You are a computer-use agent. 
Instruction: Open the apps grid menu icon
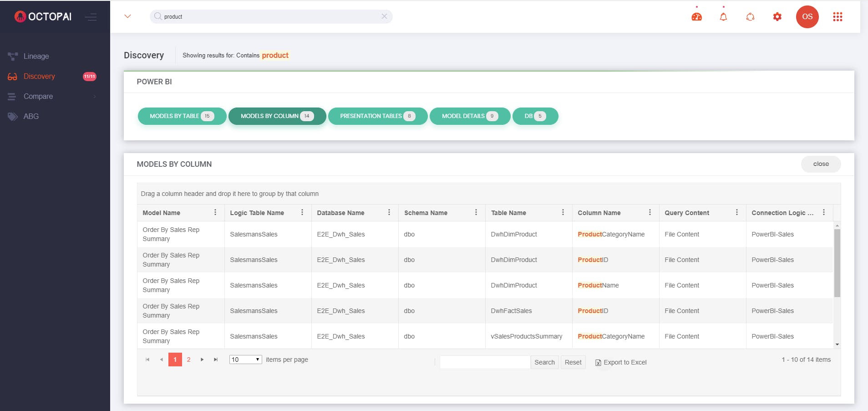point(838,17)
